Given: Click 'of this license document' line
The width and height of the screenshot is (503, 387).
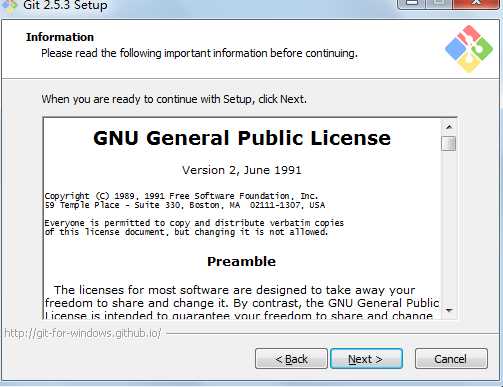Looking at the screenshot, I should (x=186, y=232).
